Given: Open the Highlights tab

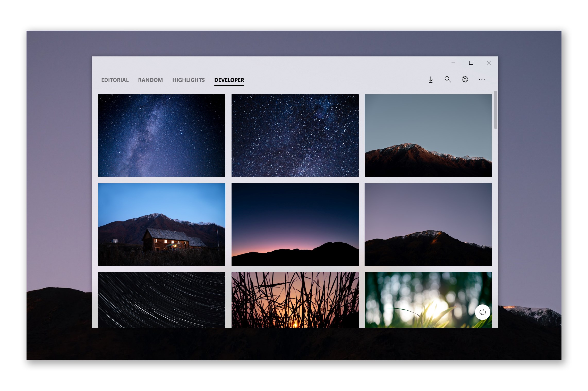Looking at the screenshot, I should pos(189,80).
